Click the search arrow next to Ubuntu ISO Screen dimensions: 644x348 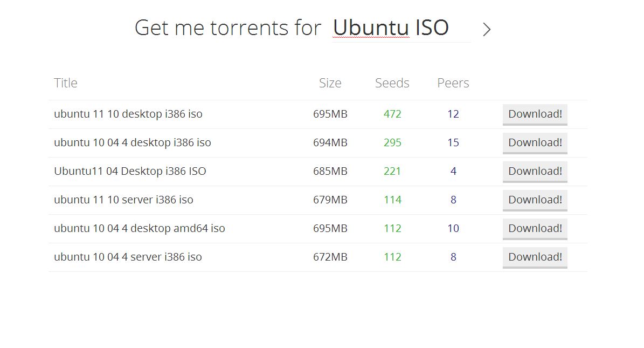(x=487, y=30)
